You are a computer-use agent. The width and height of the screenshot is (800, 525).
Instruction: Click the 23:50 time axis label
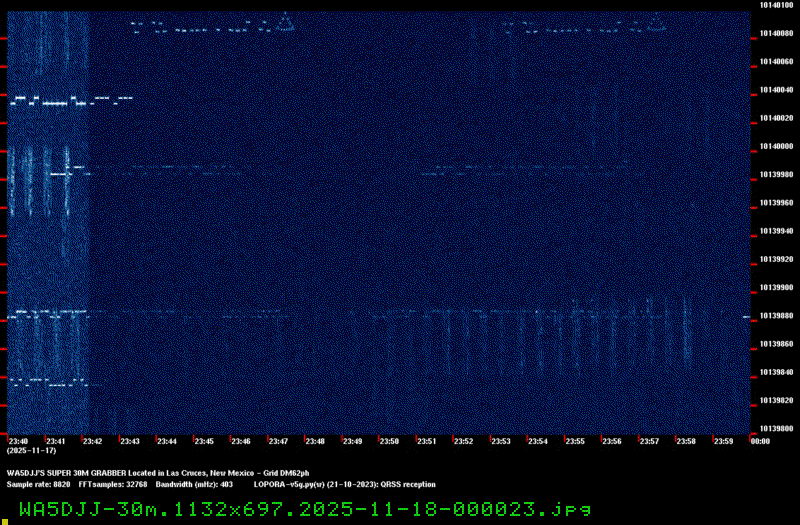389,441
